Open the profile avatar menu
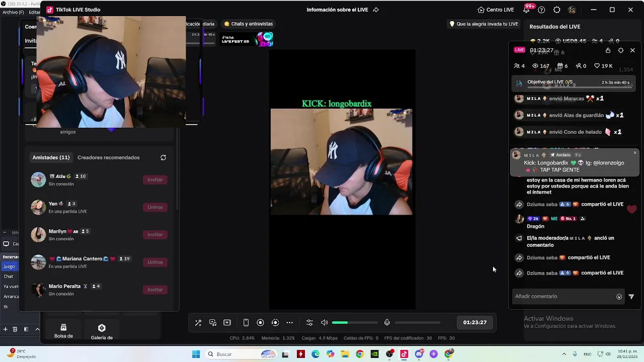644x362 pixels. [572, 10]
